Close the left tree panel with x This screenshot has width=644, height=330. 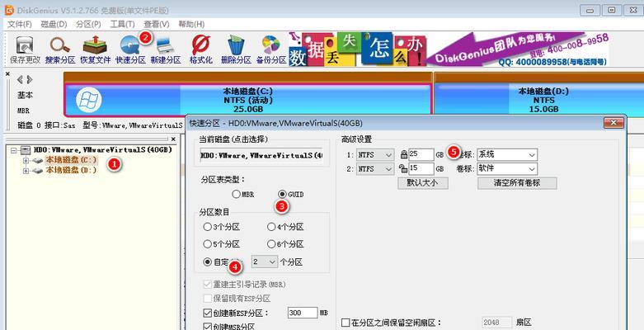coord(173,139)
